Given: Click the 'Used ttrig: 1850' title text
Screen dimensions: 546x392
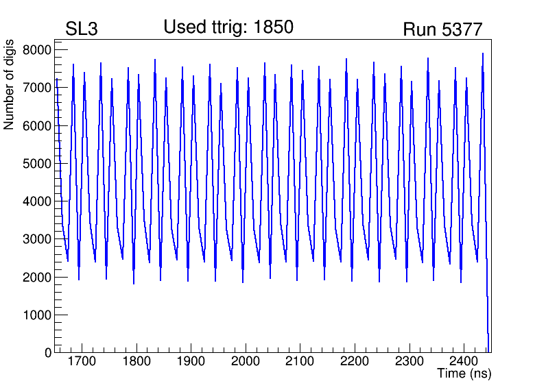Looking at the screenshot, I should click(x=228, y=27).
